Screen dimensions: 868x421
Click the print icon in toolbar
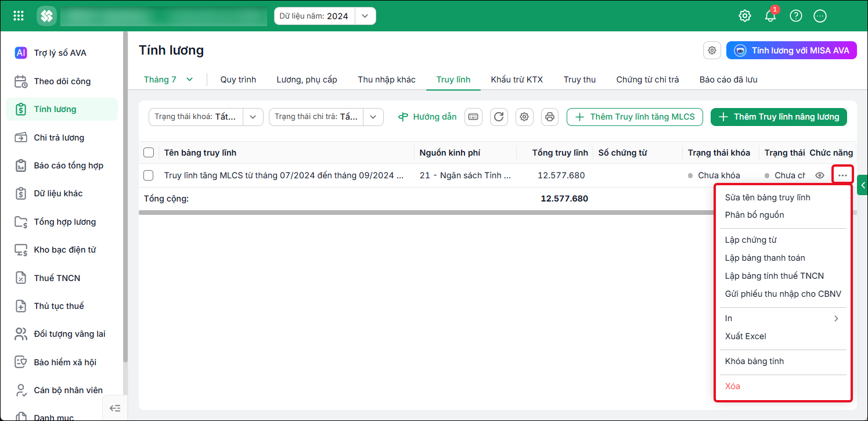pyautogui.click(x=550, y=117)
